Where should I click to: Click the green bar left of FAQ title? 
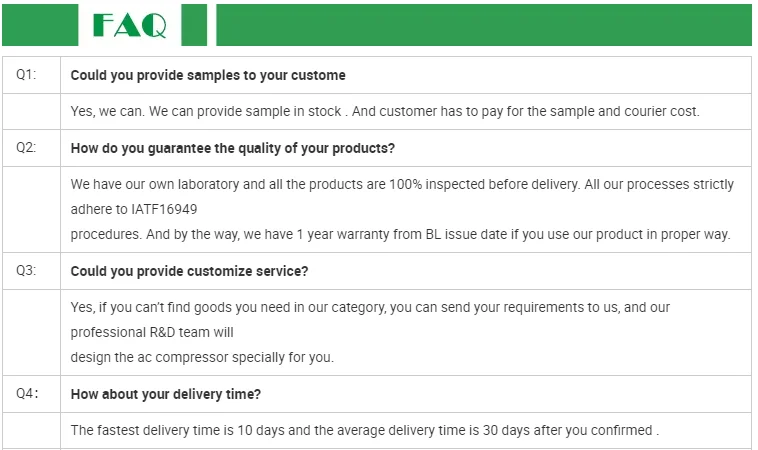pyautogui.click(x=40, y=25)
